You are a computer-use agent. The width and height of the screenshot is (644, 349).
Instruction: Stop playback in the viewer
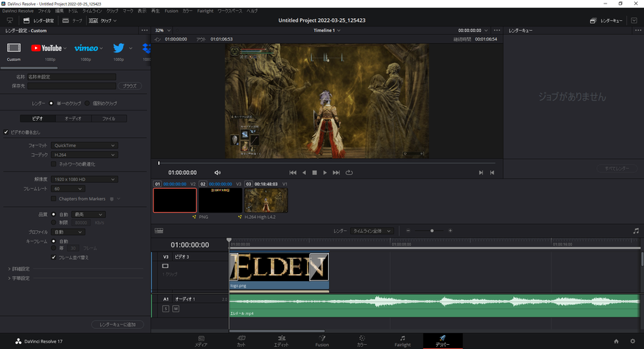coord(314,173)
